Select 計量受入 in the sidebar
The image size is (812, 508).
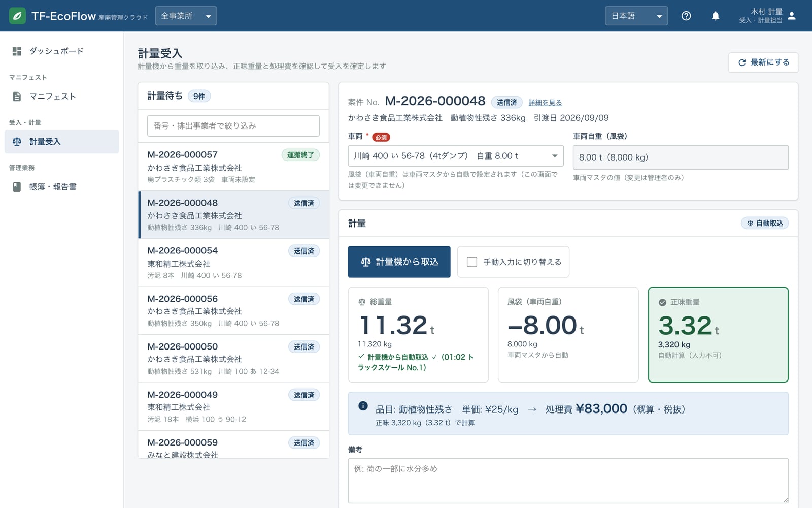pos(62,142)
